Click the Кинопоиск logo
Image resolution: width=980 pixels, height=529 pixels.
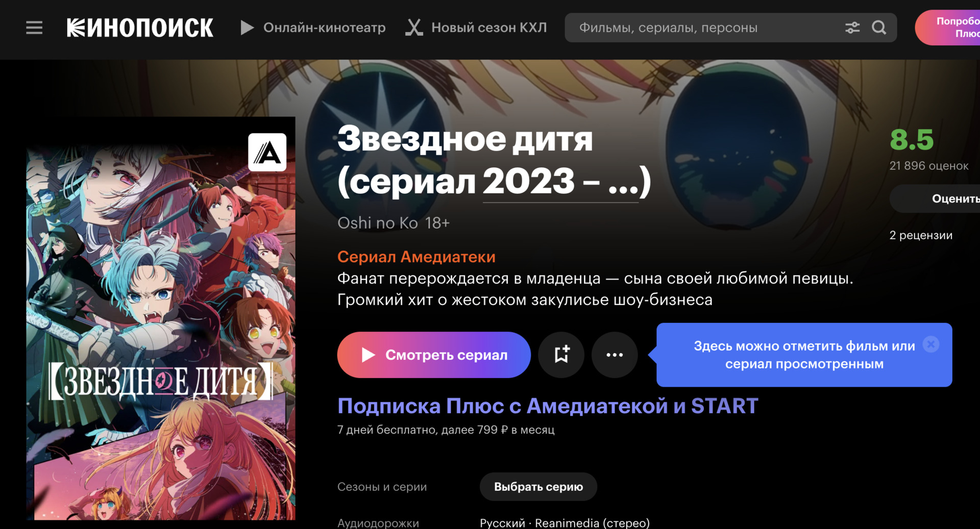pyautogui.click(x=140, y=28)
